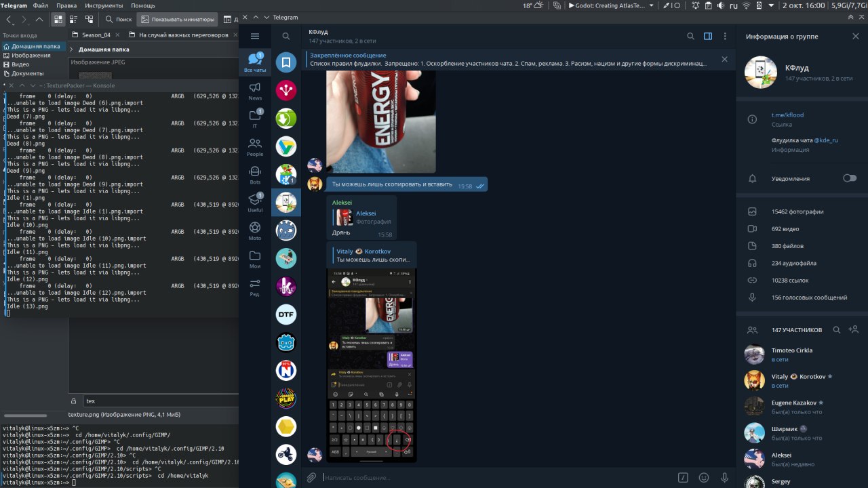Image resolution: width=868 pixels, height=488 pixels.
Task: Open the DTF chat in the list
Action: pyautogui.click(x=286, y=314)
